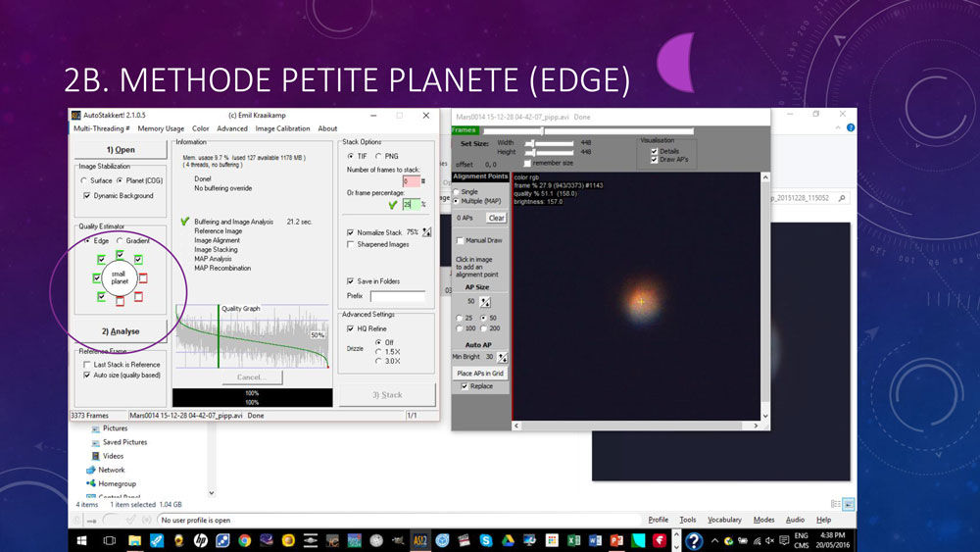Adjust Normalize Stack percentage stepper
The height and width of the screenshot is (552, 980).
point(427,232)
